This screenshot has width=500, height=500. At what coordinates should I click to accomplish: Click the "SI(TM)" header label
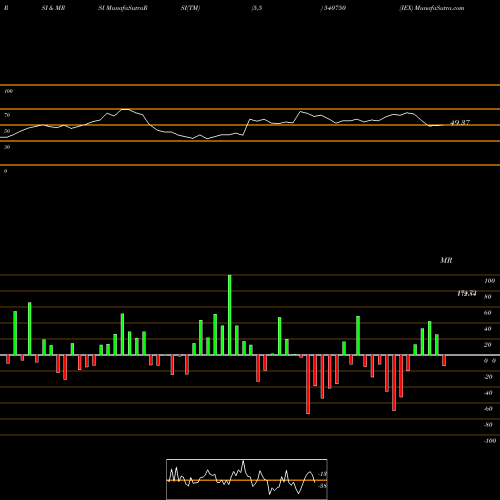tap(190, 8)
